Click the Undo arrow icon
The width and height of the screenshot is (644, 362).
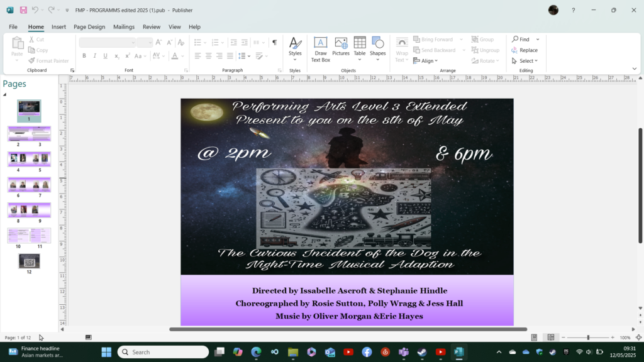coord(35,10)
